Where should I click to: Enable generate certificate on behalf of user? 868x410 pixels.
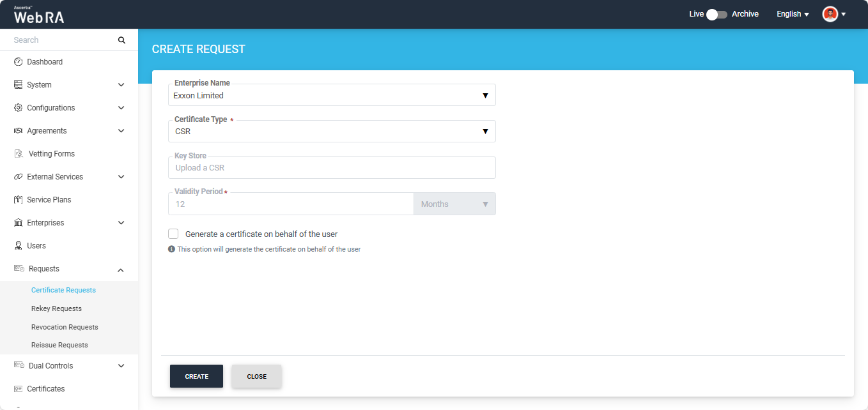click(x=173, y=234)
